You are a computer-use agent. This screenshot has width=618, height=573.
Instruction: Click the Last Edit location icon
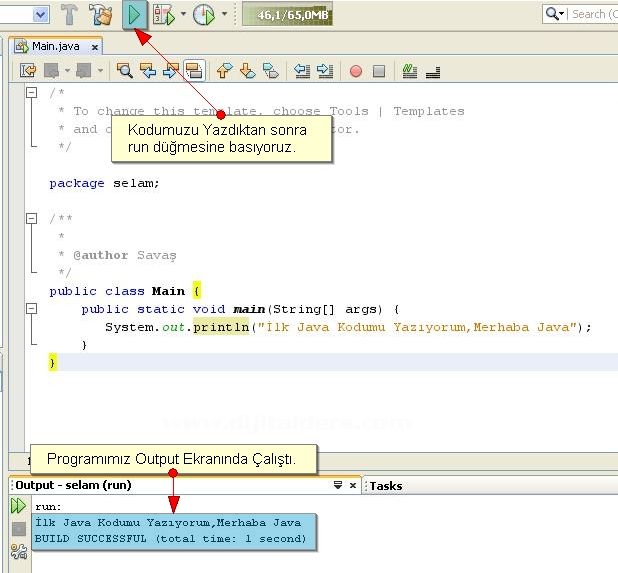pyautogui.click(x=28, y=71)
